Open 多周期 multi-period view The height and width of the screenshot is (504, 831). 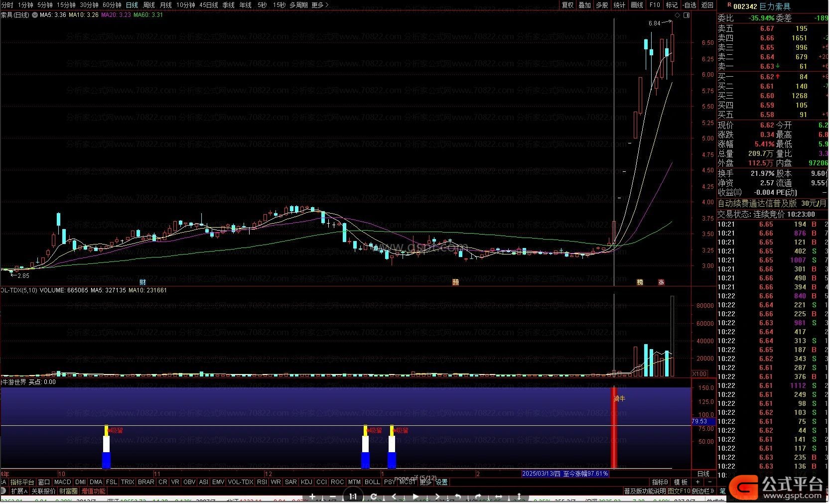(x=298, y=5)
